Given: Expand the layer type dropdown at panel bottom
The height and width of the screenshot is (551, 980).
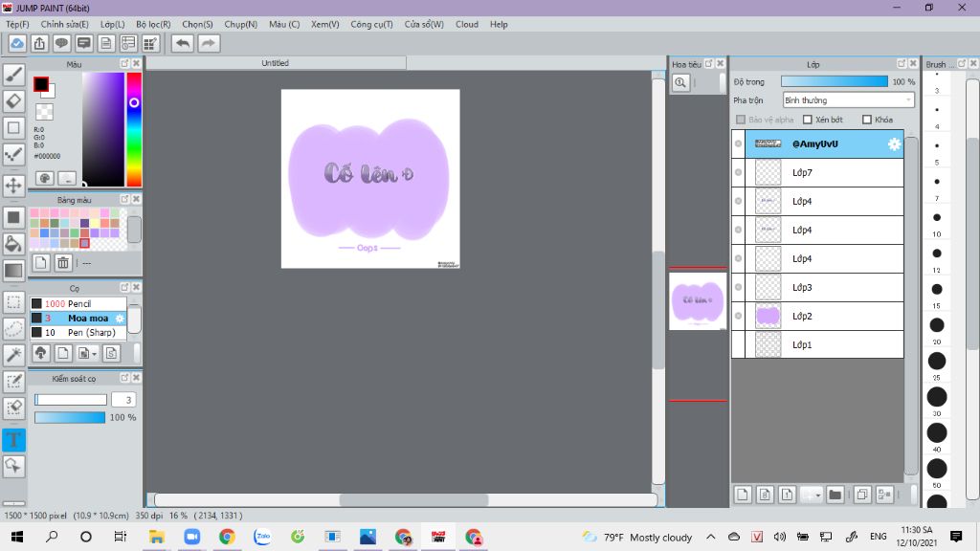Looking at the screenshot, I should point(812,495).
